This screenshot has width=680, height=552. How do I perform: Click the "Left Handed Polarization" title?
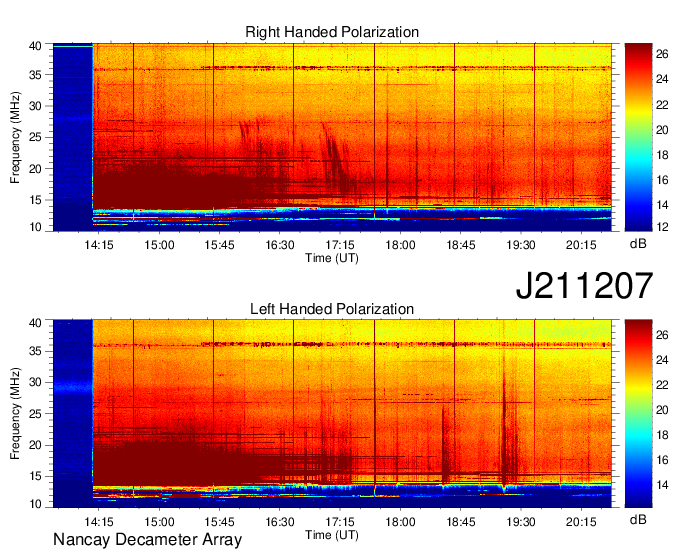(x=332, y=309)
